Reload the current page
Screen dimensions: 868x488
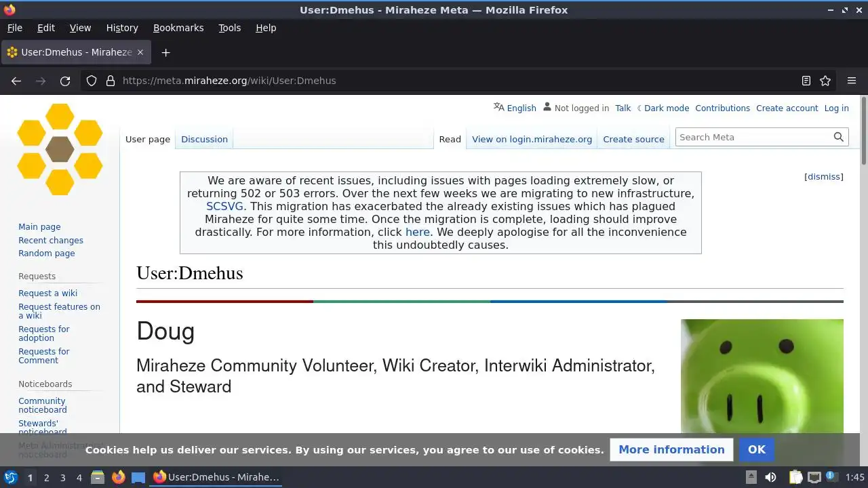[65, 81]
